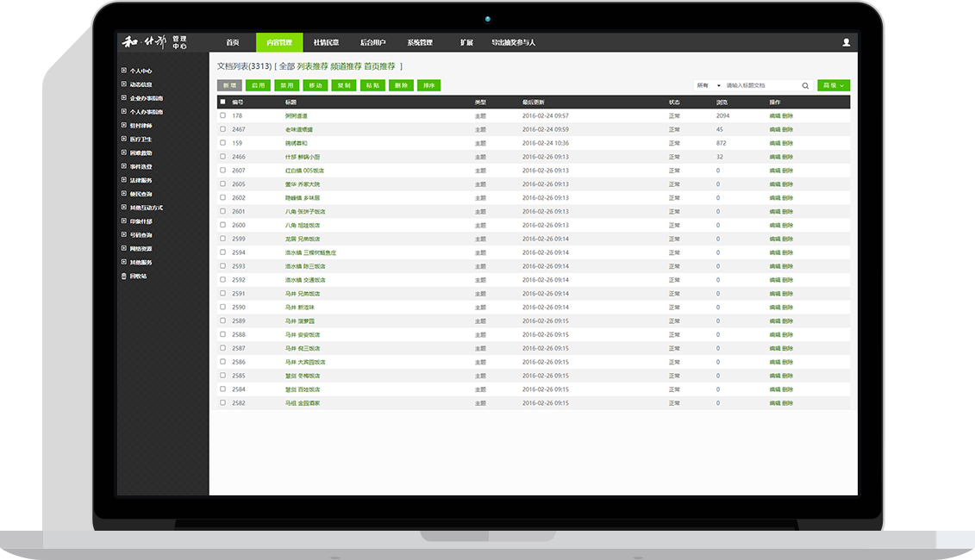Click the user profile icon in the top bar
This screenshot has width=975, height=560.
pos(846,42)
